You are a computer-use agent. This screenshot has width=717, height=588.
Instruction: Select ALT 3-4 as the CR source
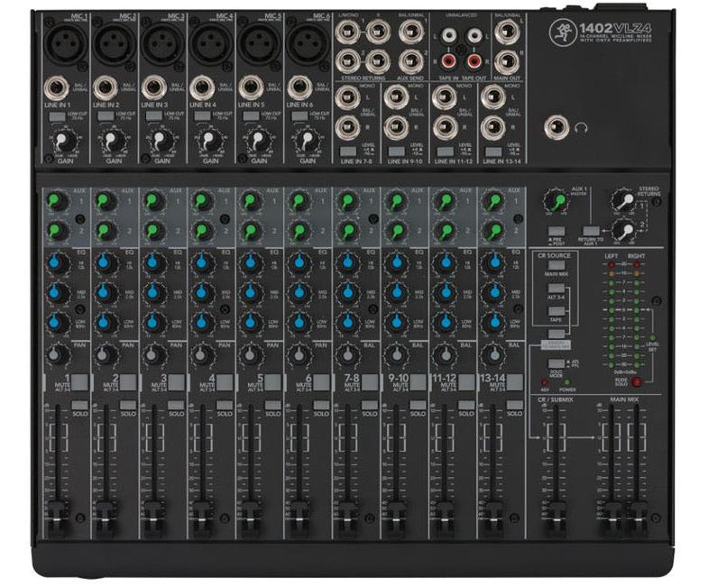(x=556, y=289)
